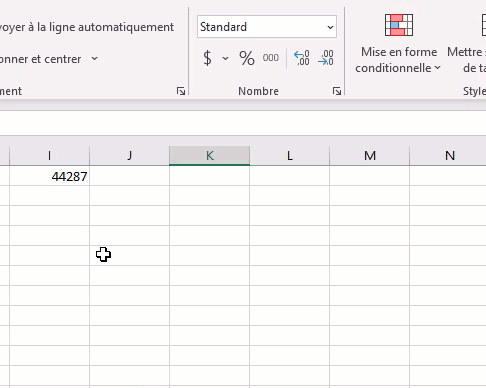Select cell containing 44287

tap(49, 176)
